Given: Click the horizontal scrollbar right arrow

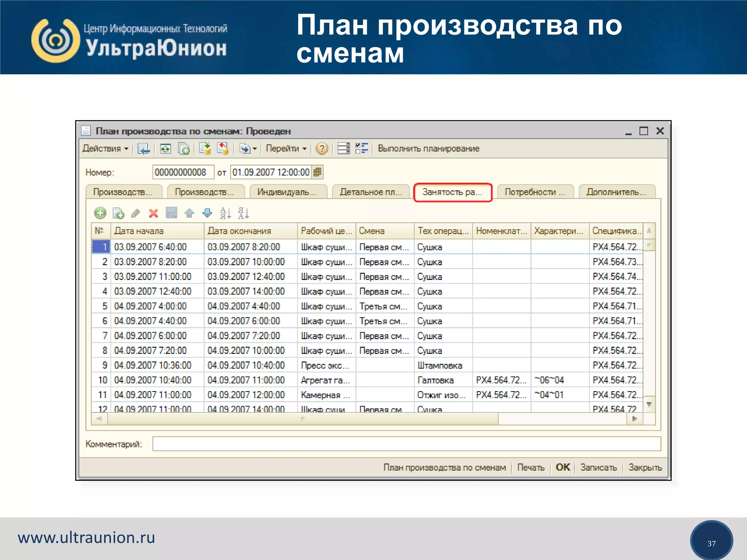Looking at the screenshot, I should tap(635, 419).
